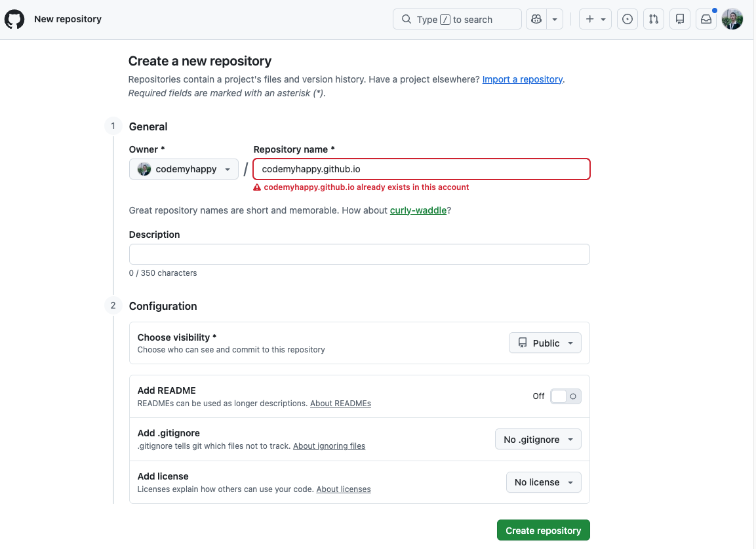Click into the Description field
Viewport: 756px width, 549px height.
point(359,254)
